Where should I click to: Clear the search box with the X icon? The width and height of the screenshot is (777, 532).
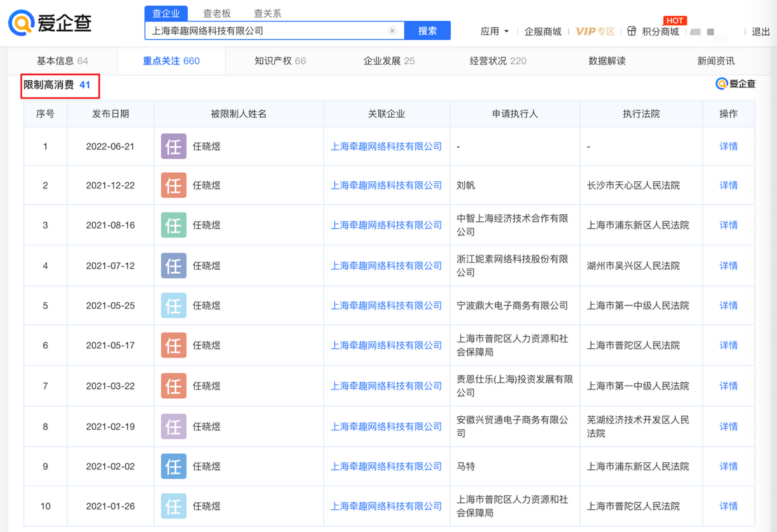coord(392,30)
